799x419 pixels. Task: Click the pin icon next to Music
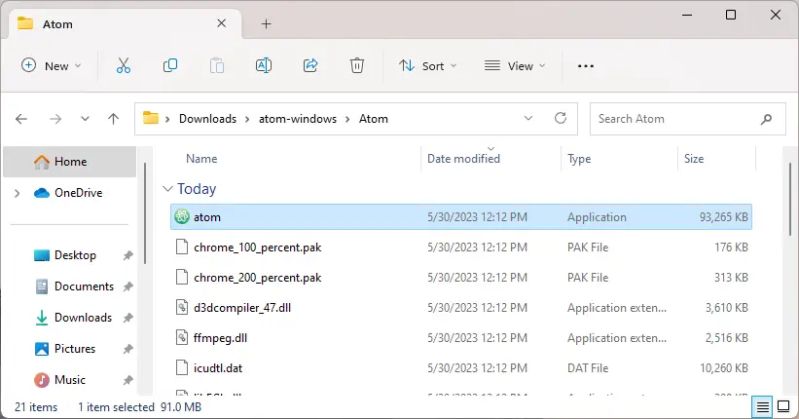coord(128,380)
